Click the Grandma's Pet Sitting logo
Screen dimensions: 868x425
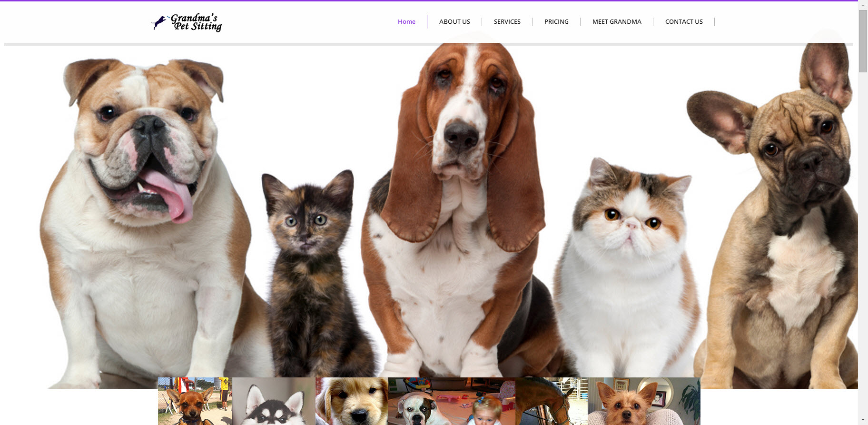point(187,22)
